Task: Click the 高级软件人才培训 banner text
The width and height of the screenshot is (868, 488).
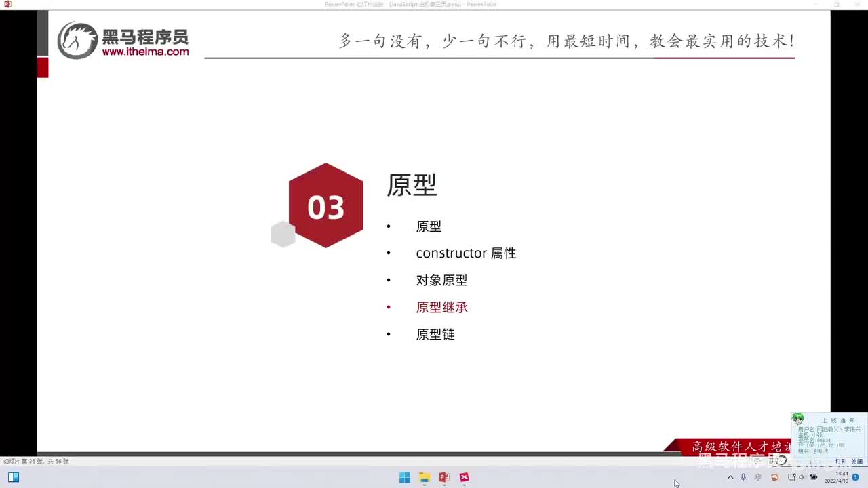Action: [x=742, y=447]
